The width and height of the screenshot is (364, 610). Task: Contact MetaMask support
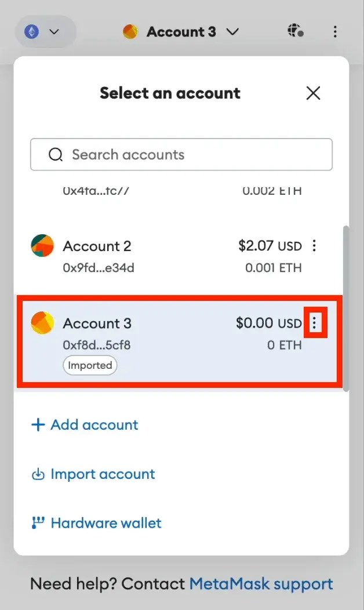point(261,584)
